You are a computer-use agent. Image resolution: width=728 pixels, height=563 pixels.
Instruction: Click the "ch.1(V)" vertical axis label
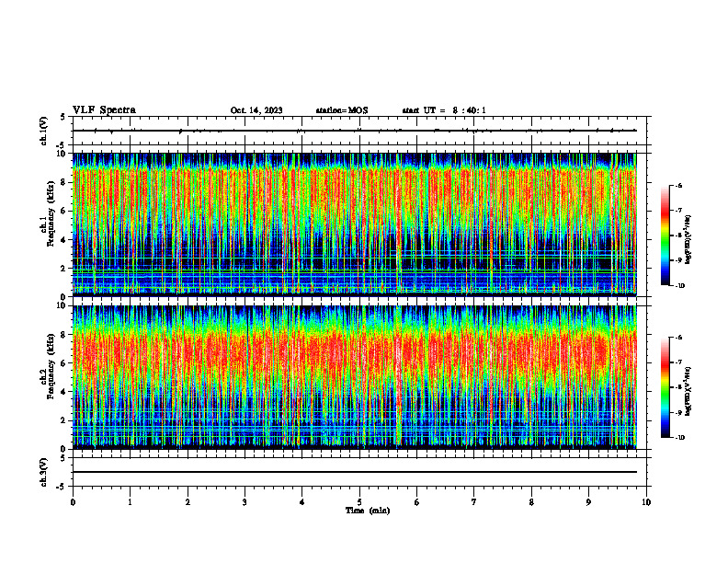[43, 131]
